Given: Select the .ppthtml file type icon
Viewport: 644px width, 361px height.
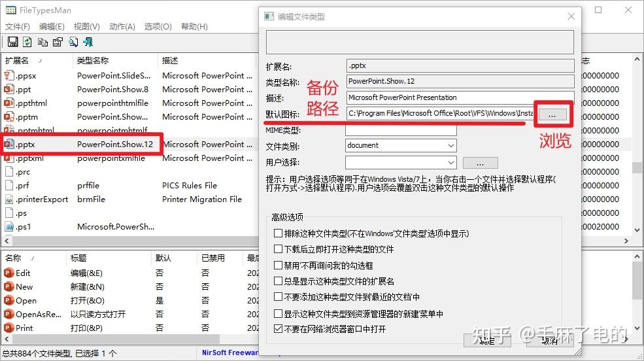Looking at the screenshot, I should click(9, 103).
